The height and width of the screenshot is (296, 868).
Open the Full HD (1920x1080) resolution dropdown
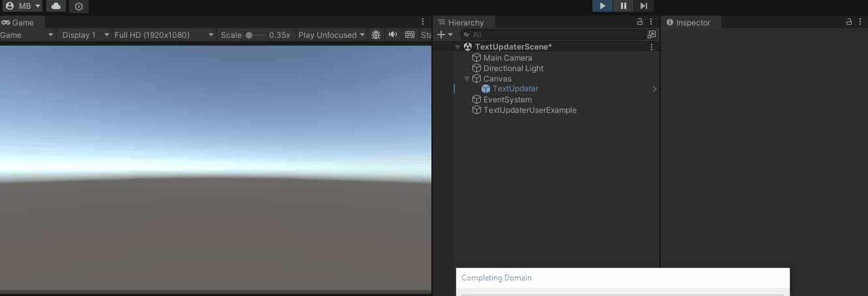pyautogui.click(x=164, y=35)
